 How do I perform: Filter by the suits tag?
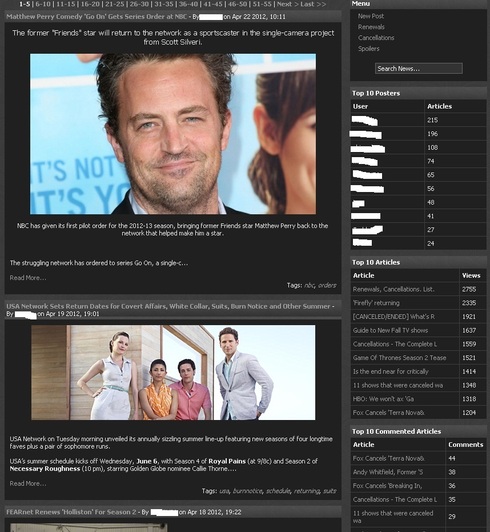tap(329, 491)
